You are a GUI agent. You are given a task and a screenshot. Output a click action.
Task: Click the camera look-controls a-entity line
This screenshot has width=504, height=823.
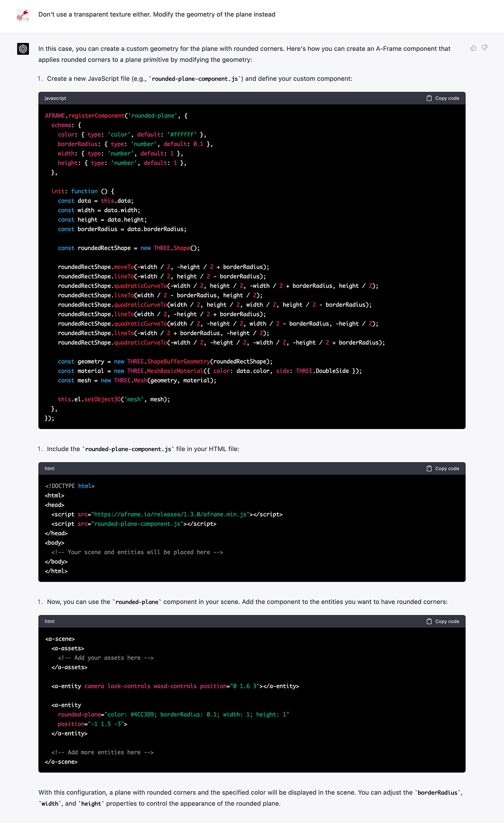(x=175, y=686)
